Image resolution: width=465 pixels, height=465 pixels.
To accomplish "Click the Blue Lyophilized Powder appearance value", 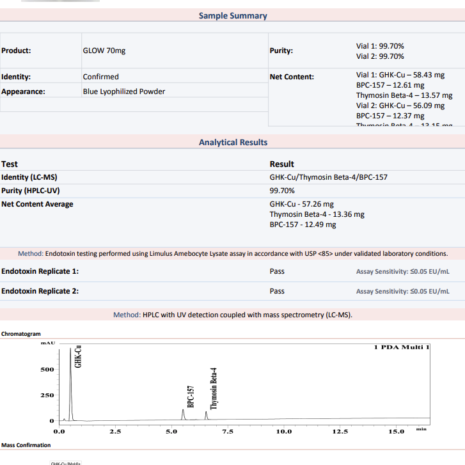I will (124, 91).
